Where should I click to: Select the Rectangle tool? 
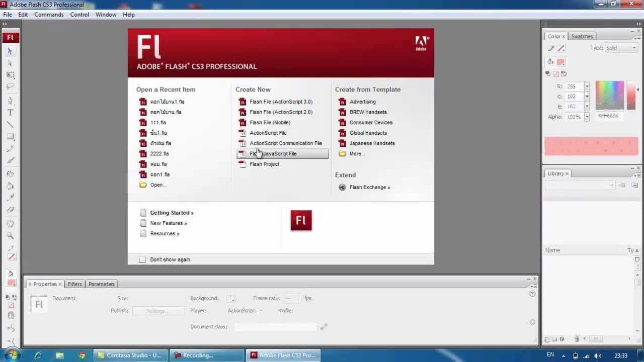point(10,136)
